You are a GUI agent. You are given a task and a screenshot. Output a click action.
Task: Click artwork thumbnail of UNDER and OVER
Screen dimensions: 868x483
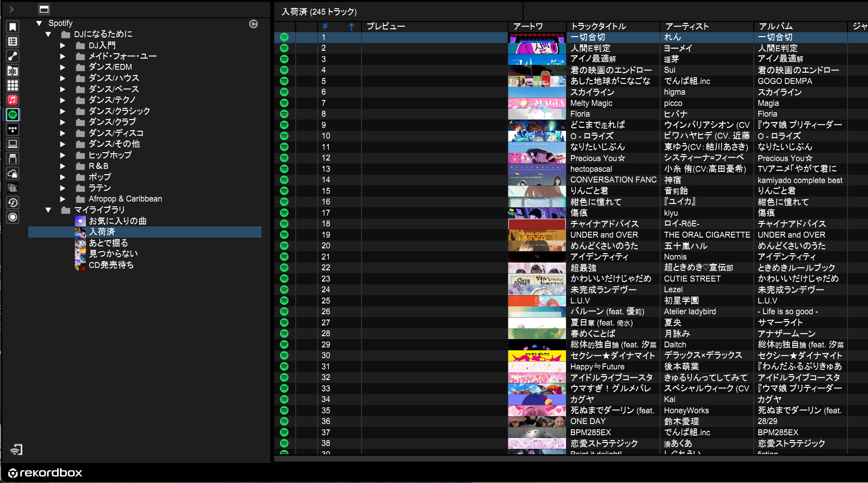click(537, 235)
